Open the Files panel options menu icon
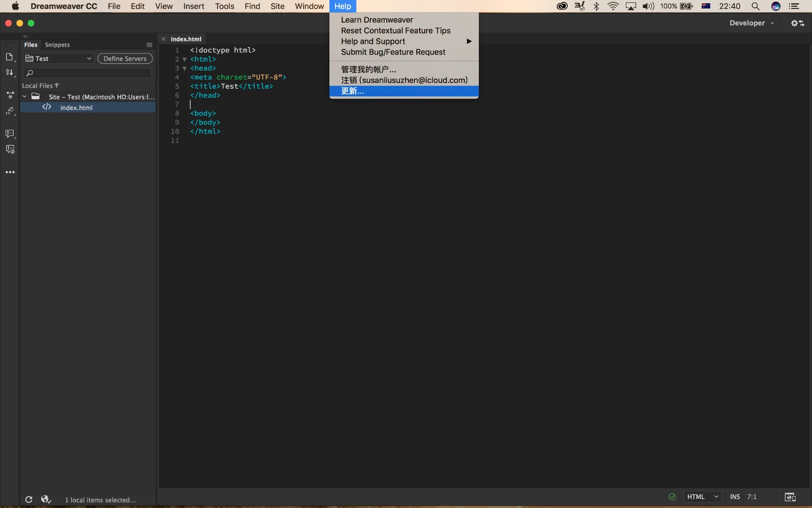This screenshot has width=812, height=508. click(x=149, y=45)
